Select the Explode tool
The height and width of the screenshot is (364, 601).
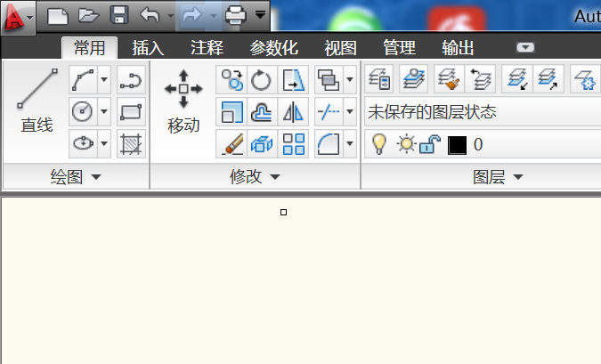262,143
